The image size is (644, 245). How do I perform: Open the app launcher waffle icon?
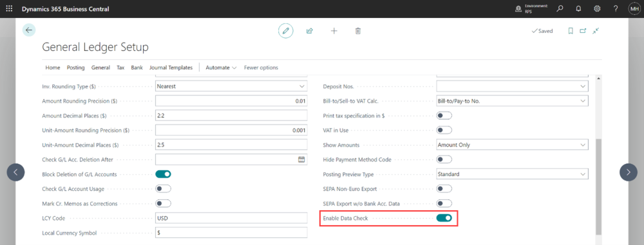[x=9, y=8]
